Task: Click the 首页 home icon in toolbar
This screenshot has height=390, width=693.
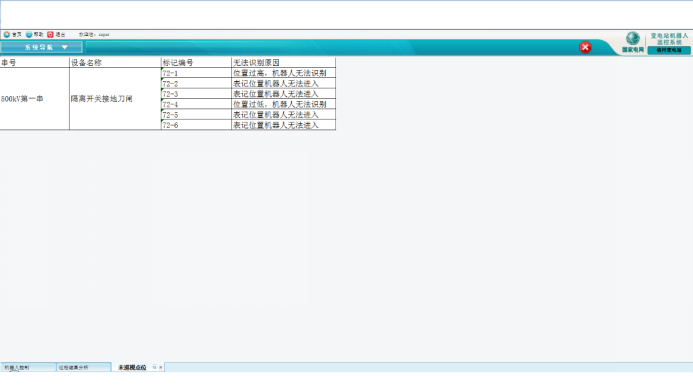Action: (x=7, y=34)
